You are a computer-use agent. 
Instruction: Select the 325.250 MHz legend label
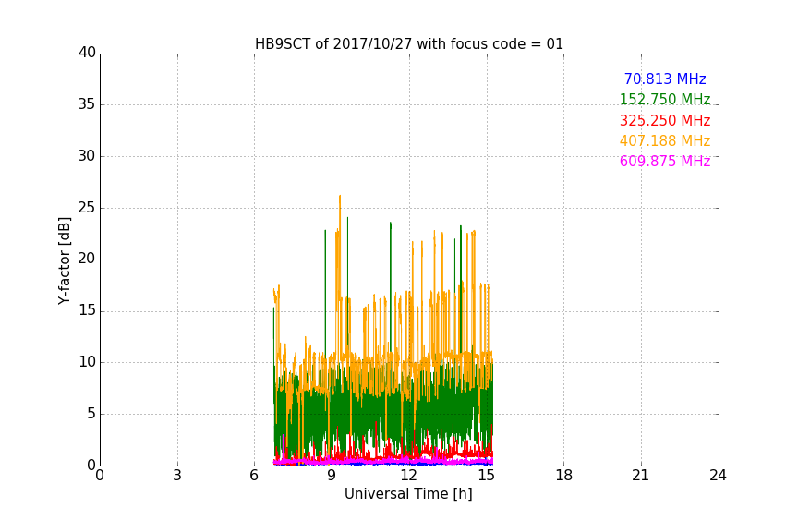tap(665, 120)
